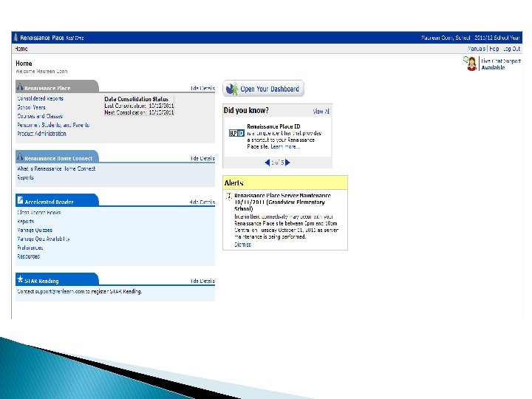Open Product Administration link
The image size is (532, 399).
point(41,134)
